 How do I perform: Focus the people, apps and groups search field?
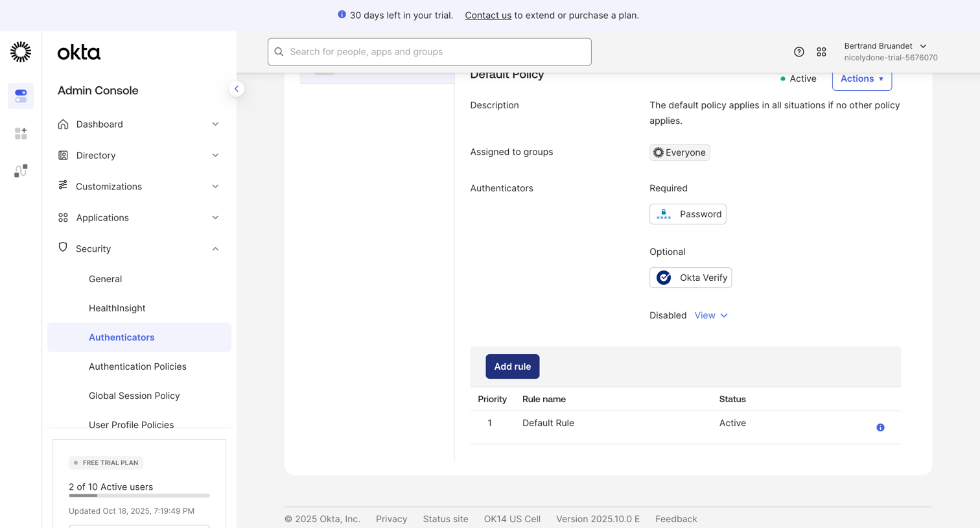[x=429, y=52]
